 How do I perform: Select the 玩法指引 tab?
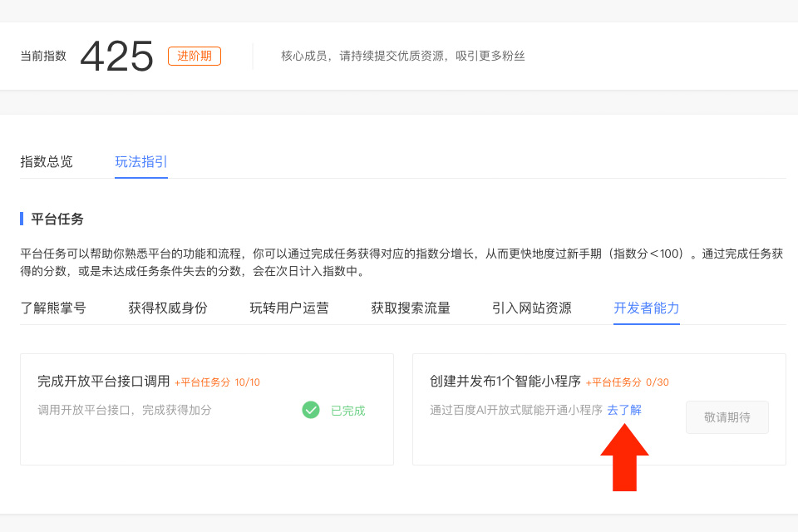(x=140, y=161)
